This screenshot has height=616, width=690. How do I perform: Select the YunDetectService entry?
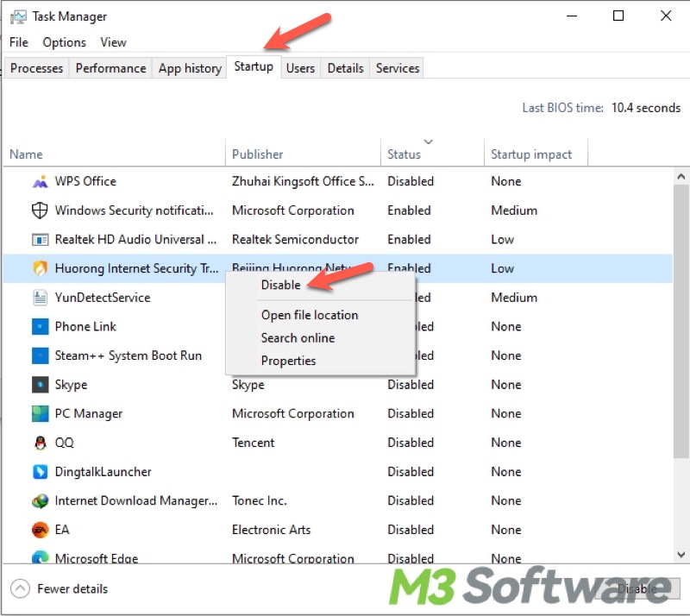103,298
